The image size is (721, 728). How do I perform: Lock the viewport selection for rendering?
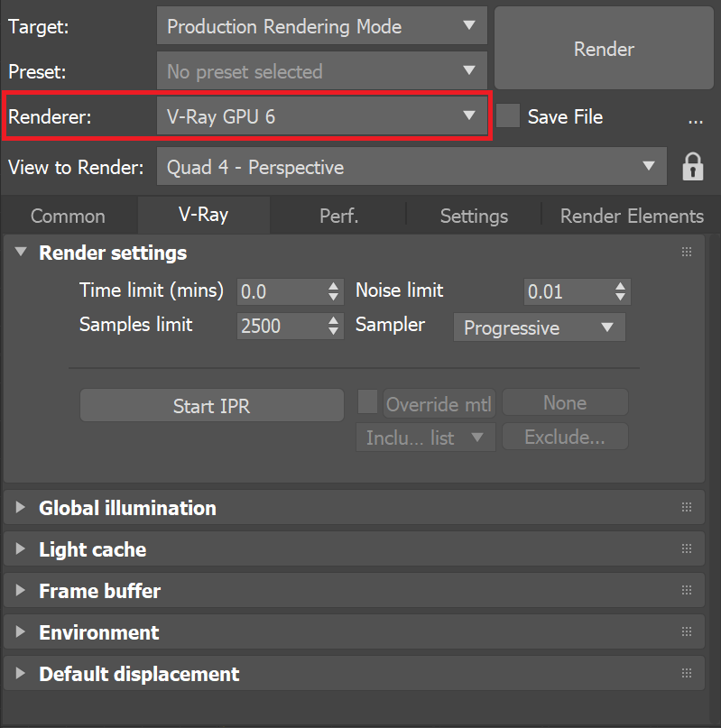692,166
